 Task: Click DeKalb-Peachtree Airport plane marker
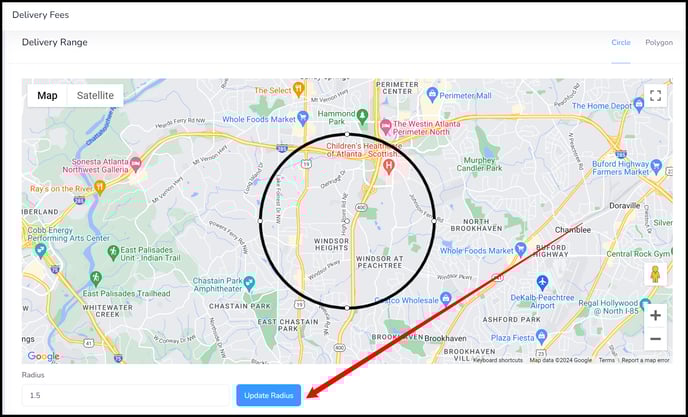tap(543, 282)
